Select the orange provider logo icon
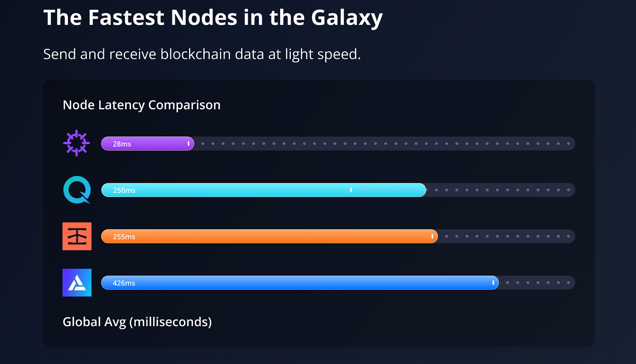The width and height of the screenshot is (636, 364). pos(76,236)
